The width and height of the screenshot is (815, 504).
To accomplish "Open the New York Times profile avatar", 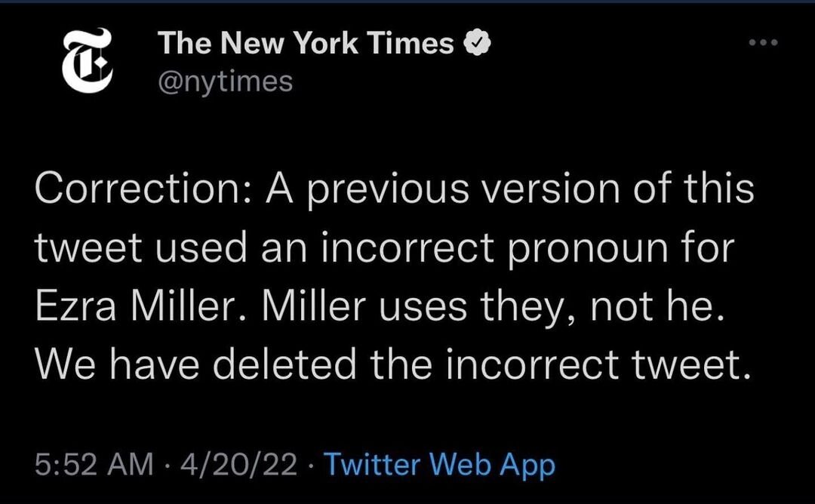I will click(87, 60).
